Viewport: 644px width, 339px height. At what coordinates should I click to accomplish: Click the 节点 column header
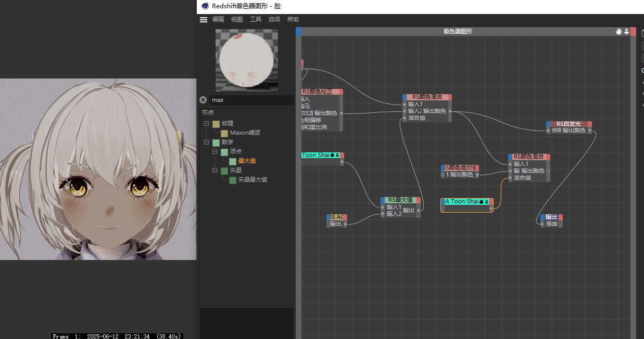(243, 113)
